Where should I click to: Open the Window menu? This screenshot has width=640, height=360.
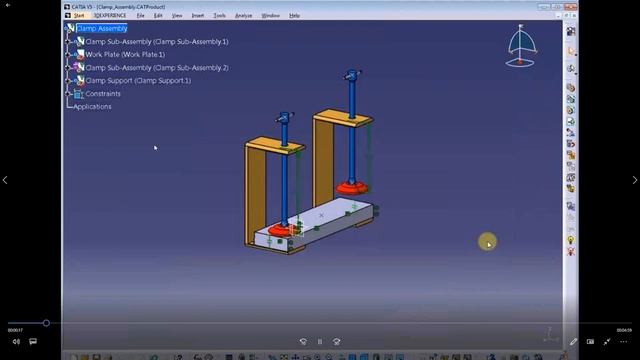270,16
